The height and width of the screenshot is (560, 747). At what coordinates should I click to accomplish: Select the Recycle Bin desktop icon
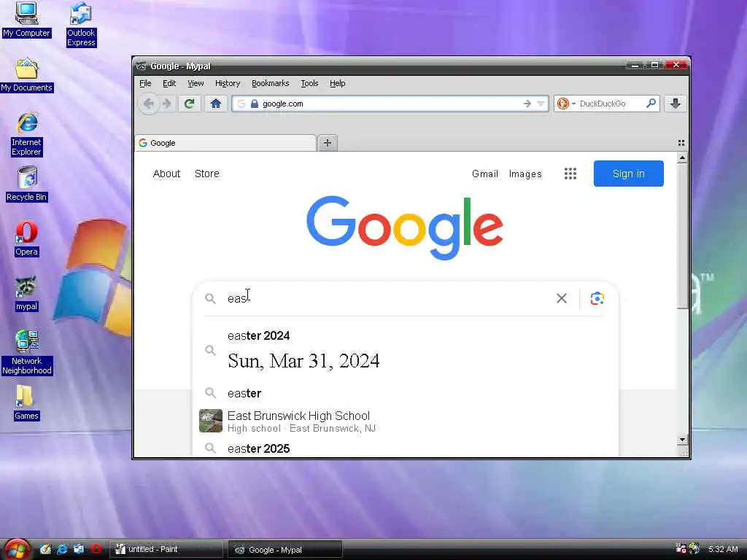click(x=27, y=184)
